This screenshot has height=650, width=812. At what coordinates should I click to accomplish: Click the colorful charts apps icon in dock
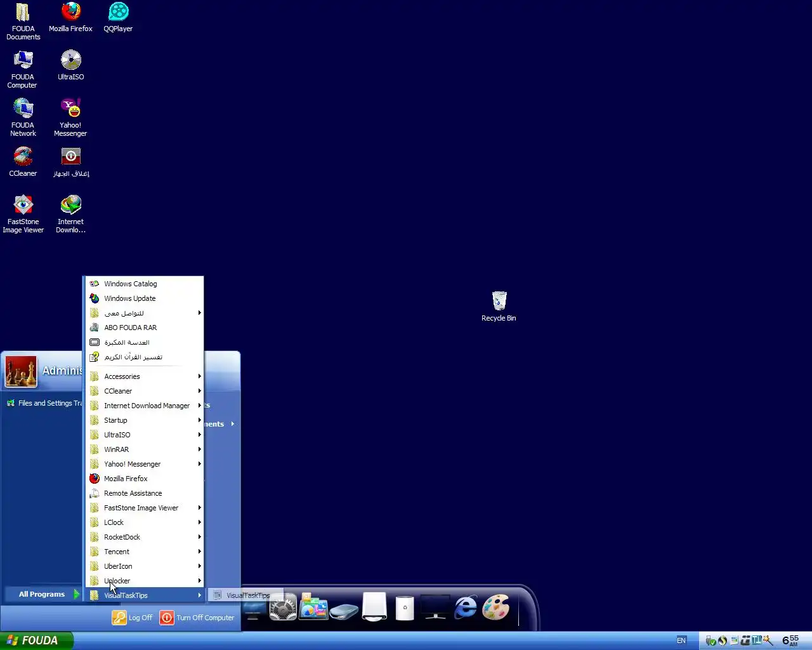pos(313,607)
